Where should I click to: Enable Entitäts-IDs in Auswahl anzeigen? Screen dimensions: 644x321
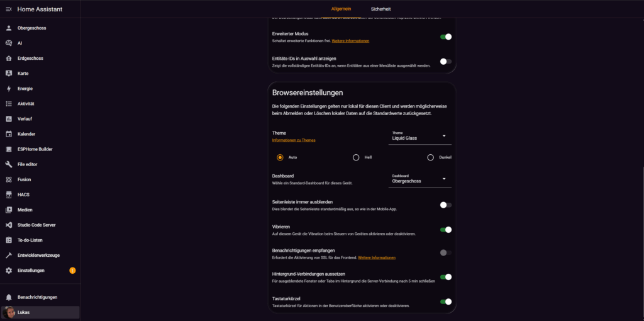coord(445,62)
